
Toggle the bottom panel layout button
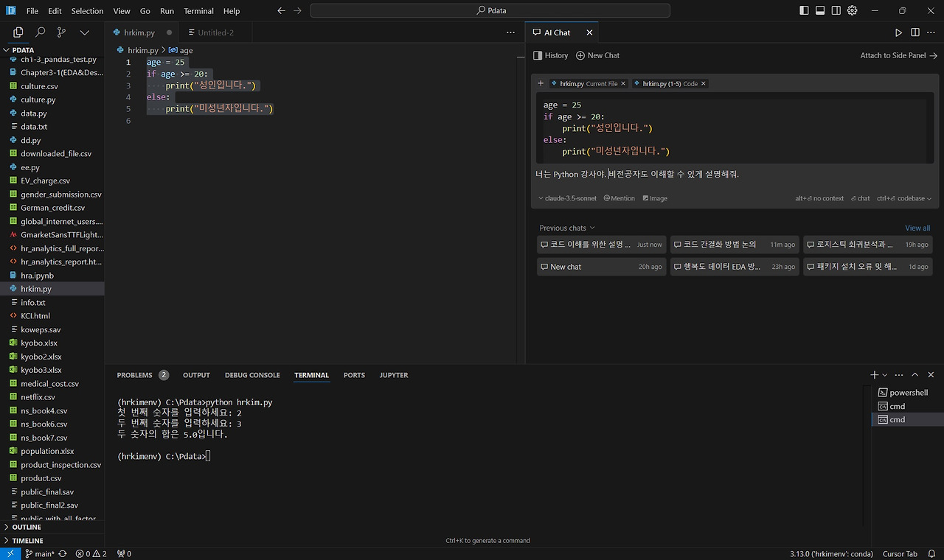pyautogui.click(x=820, y=11)
